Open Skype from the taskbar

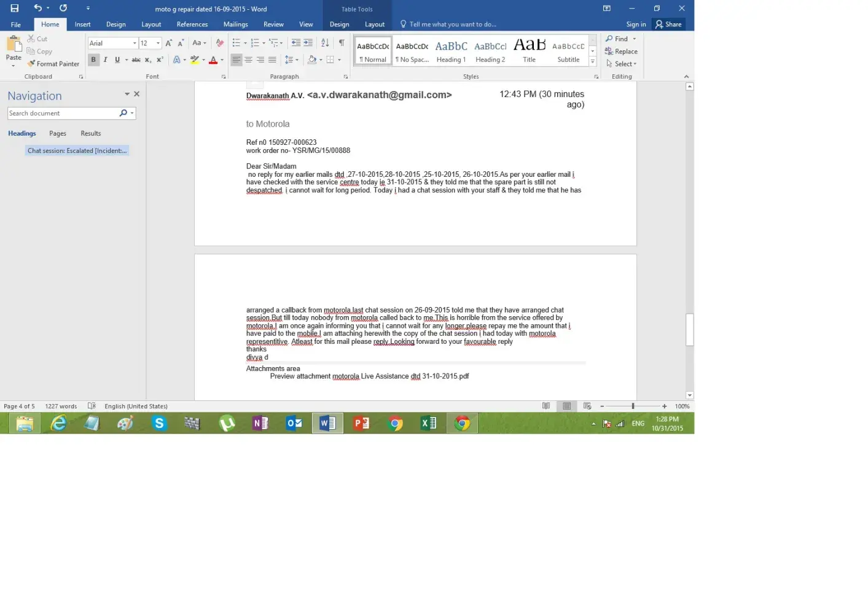[x=159, y=423]
